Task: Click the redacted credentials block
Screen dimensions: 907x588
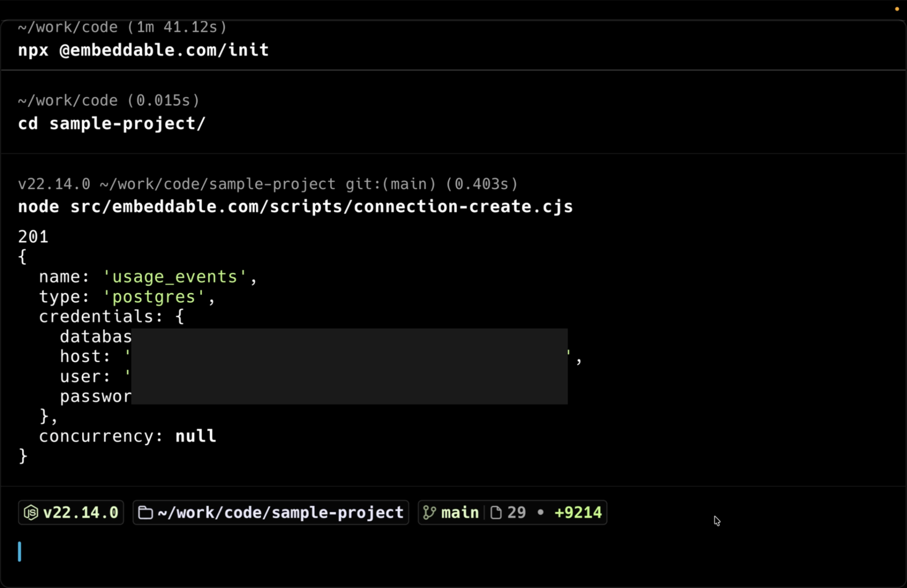Action: point(349,366)
